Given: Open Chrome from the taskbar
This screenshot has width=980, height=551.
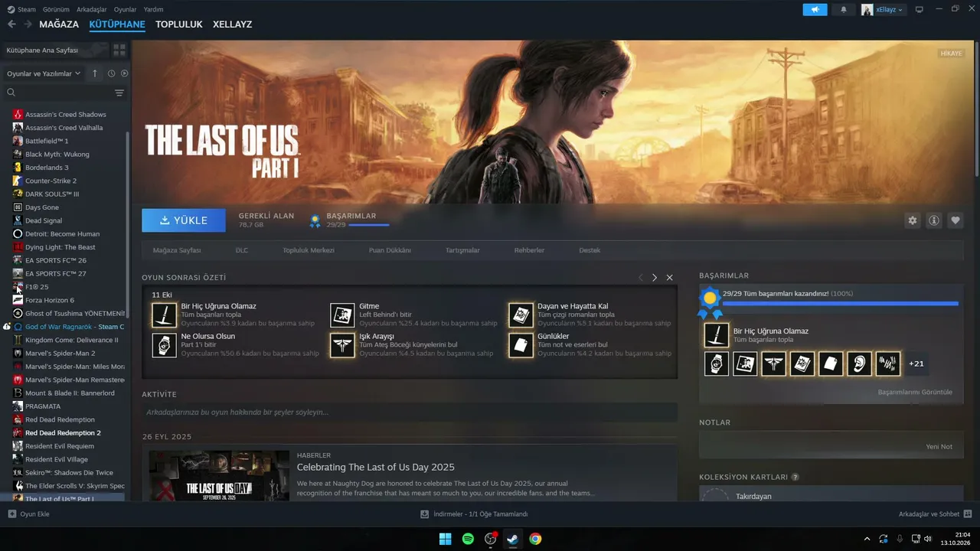Looking at the screenshot, I should 535,539.
